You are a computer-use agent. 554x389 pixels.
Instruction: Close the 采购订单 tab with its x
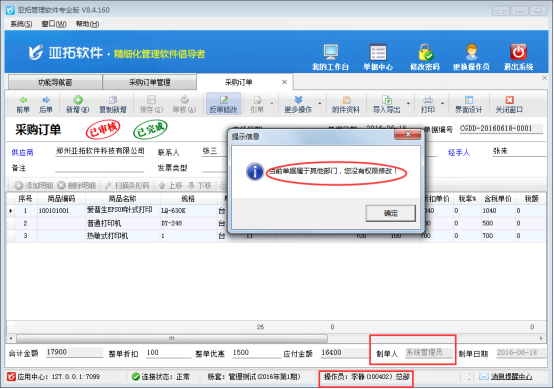(284, 82)
